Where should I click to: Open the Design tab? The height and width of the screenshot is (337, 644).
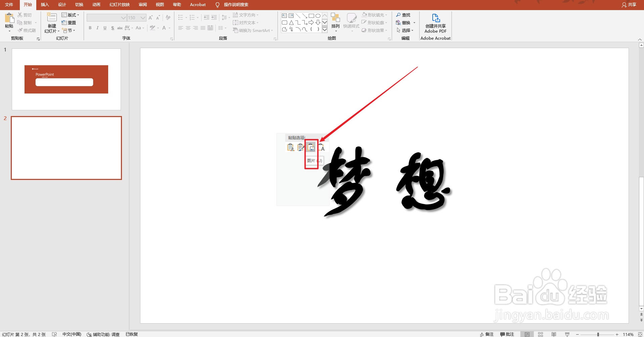click(62, 5)
